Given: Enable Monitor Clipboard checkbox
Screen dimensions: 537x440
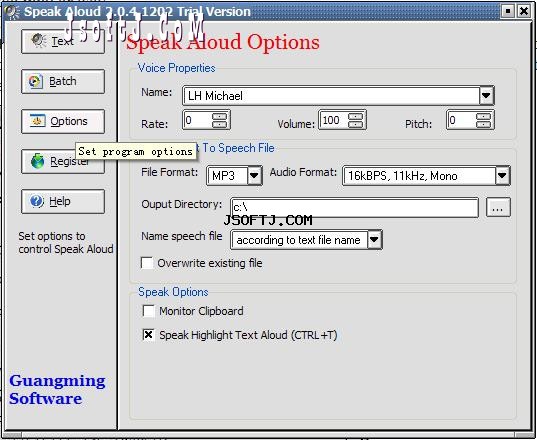Looking at the screenshot, I should pyautogui.click(x=149, y=311).
